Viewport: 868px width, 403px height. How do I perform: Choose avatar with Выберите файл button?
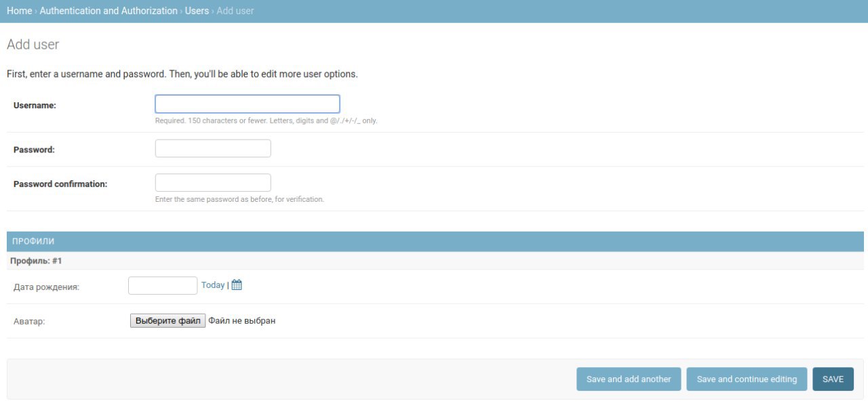point(167,320)
